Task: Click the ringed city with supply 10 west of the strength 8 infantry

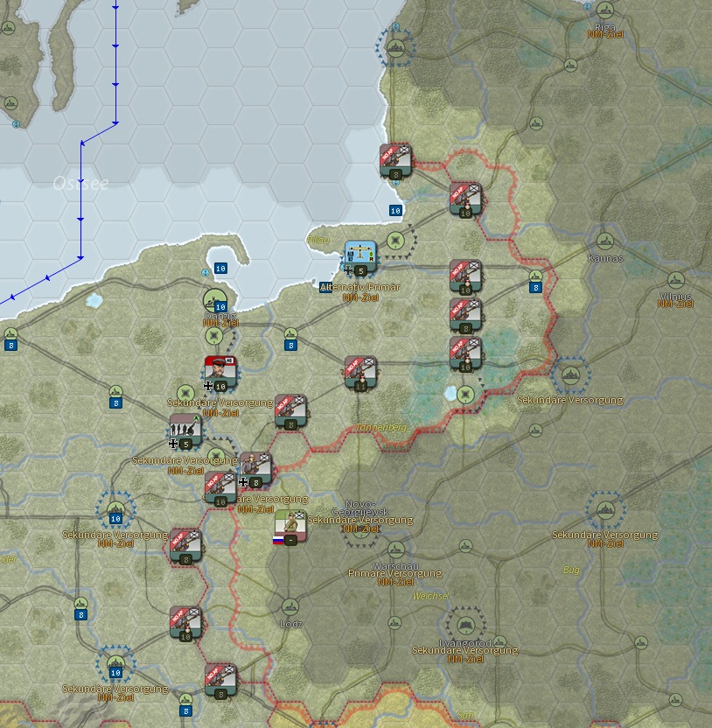Action: [x=115, y=510]
